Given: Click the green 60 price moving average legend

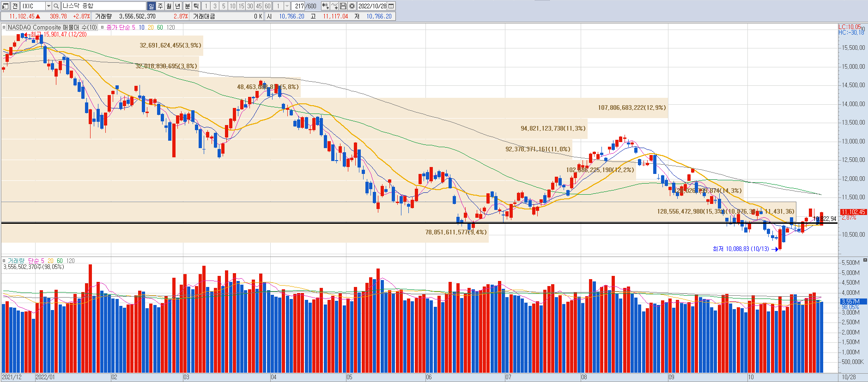Looking at the screenshot, I should click(x=160, y=27).
